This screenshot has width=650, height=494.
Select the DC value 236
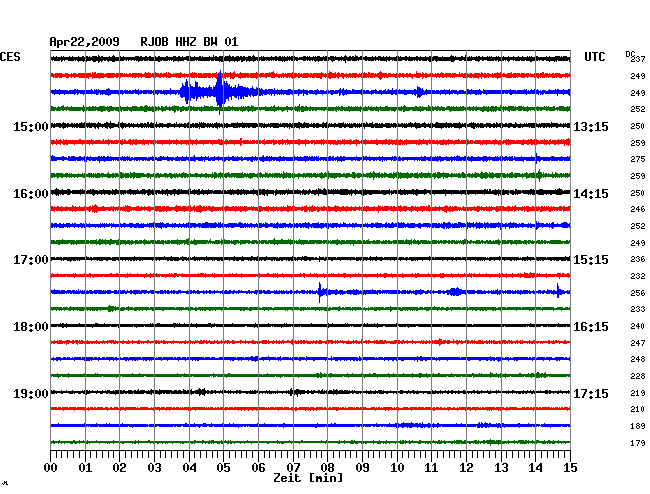pyautogui.click(x=638, y=259)
